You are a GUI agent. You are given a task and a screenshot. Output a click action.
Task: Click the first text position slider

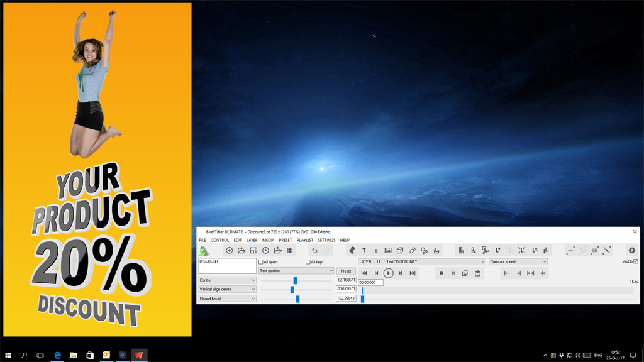(x=295, y=280)
